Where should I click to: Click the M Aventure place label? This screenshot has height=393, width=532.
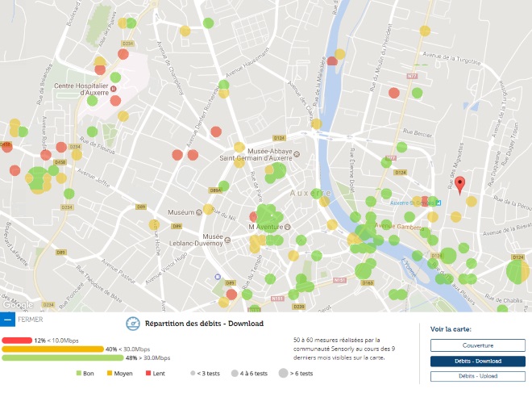pyautogui.click(x=266, y=228)
